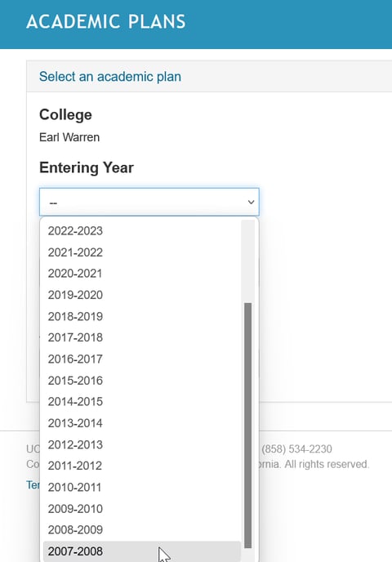This screenshot has width=392, height=562.
Task: Pick the 2010-2011 option
Action: point(141,487)
